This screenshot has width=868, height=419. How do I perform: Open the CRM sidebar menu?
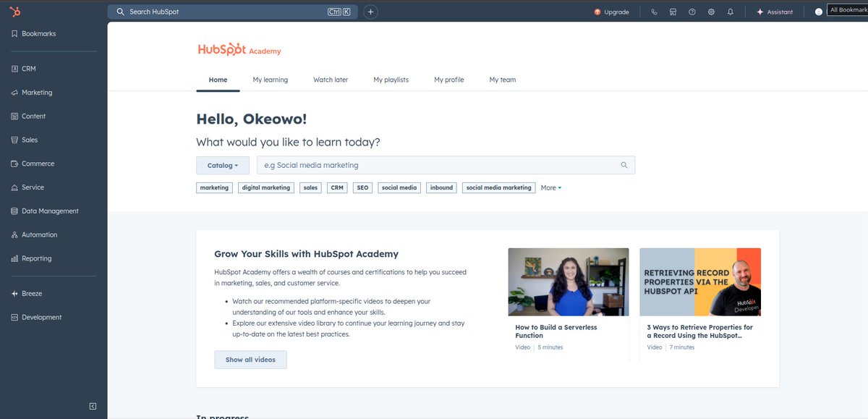(x=24, y=69)
